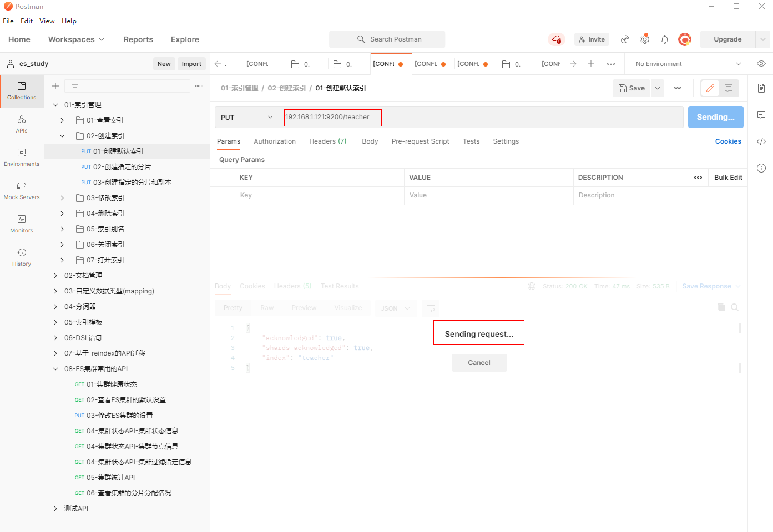Select the 01-集群健康状态 GET request
This screenshot has height=532, width=773.
click(x=111, y=384)
